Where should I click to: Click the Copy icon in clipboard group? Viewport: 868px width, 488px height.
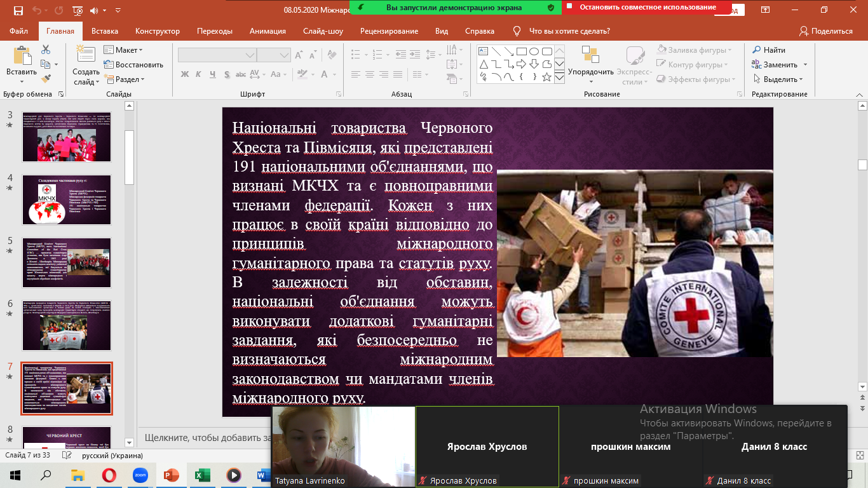[46, 64]
